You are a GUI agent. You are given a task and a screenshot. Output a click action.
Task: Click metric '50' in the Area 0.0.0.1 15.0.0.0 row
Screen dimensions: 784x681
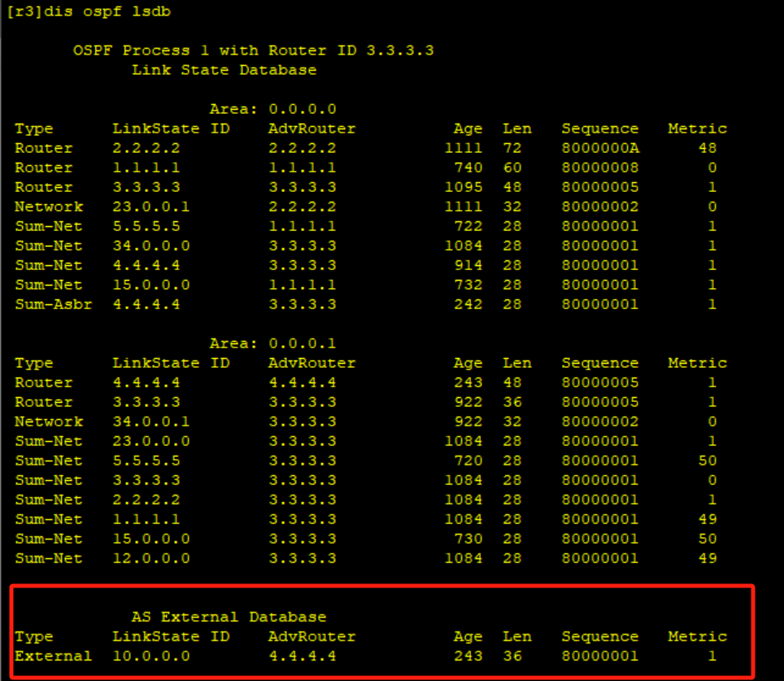point(708,539)
